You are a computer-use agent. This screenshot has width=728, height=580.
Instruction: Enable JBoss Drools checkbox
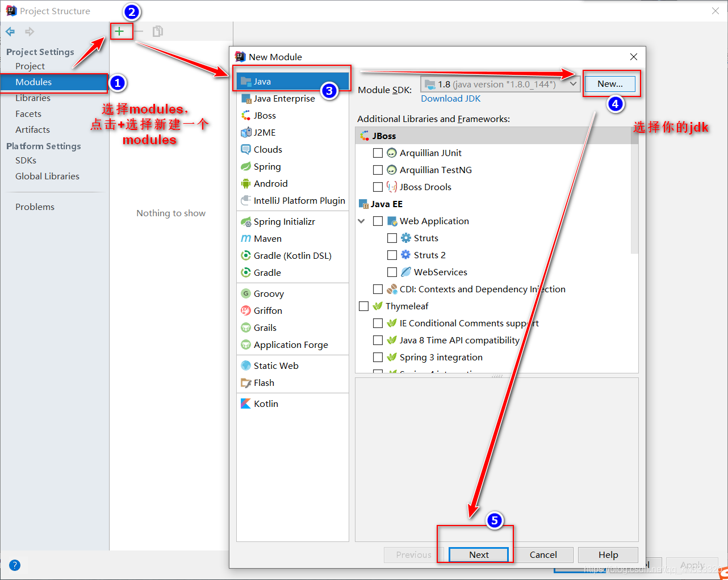click(378, 187)
